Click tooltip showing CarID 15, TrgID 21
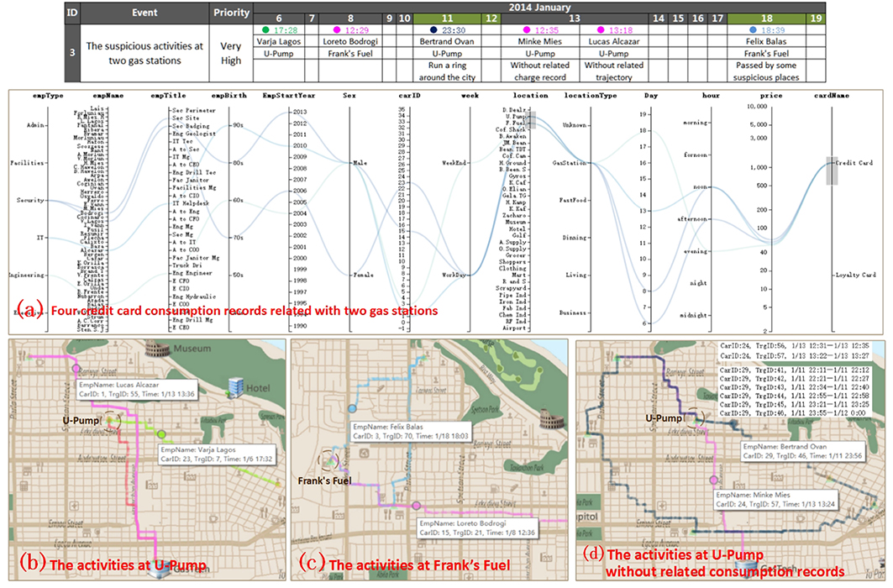This screenshot has height=588, width=893. 477,528
